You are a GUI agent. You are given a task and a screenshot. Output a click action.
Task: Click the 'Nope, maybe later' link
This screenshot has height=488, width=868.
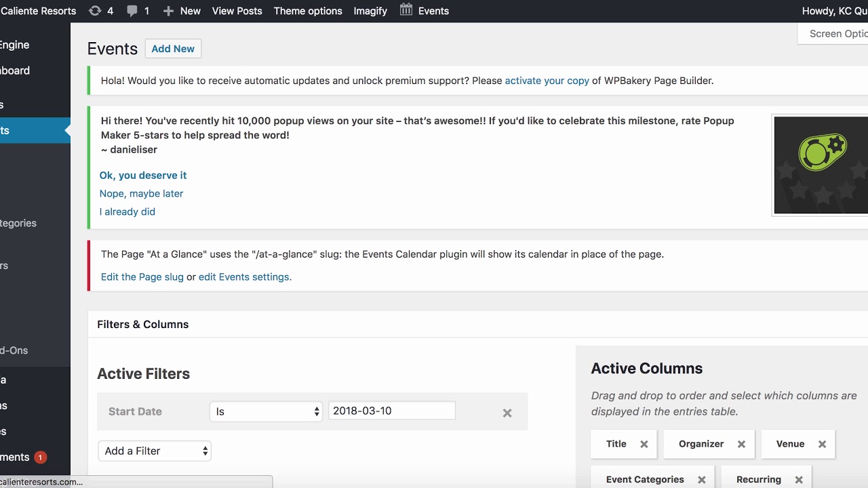click(x=142, y=194)
